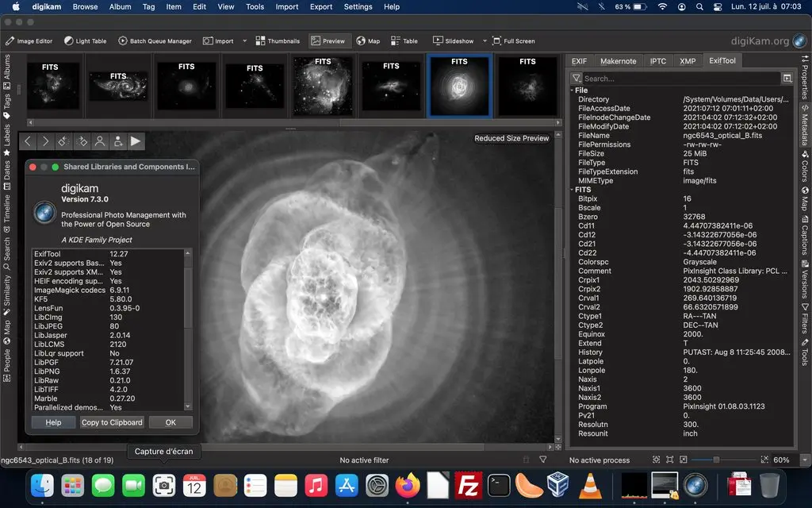This screenshot has width=812, height=508.
Task: Rotate the preview image left
Action: click(63, 141)
